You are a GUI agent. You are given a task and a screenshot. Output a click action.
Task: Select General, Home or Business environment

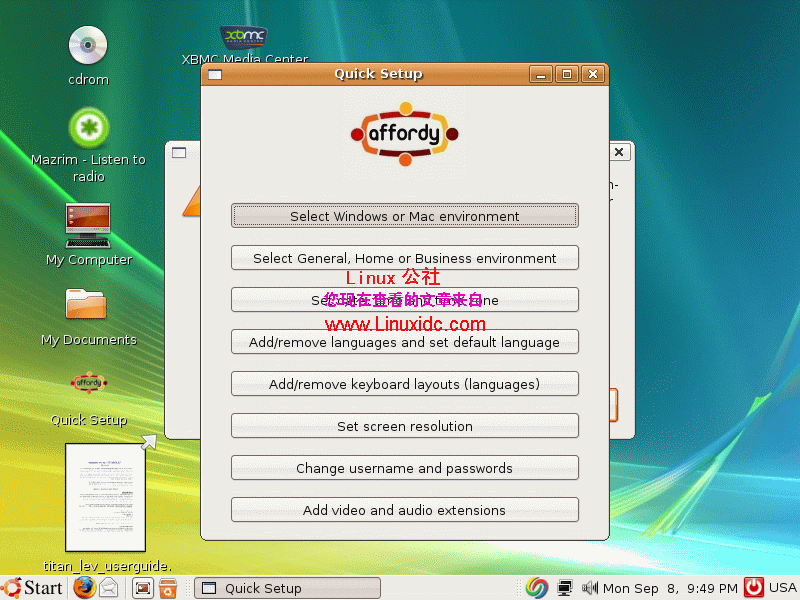404,258
